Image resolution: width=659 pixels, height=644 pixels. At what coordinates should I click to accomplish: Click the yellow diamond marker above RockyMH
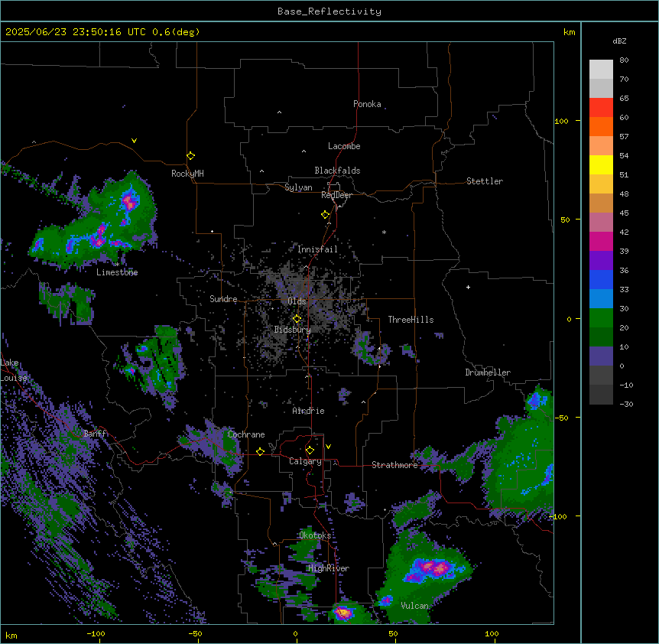[190, 156]
